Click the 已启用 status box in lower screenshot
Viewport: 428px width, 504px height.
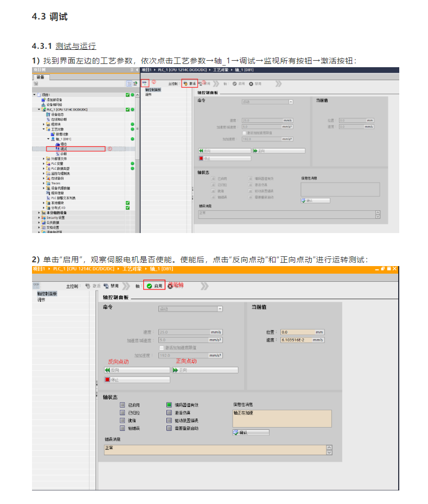pyautogui.click(x=123, y=405)
